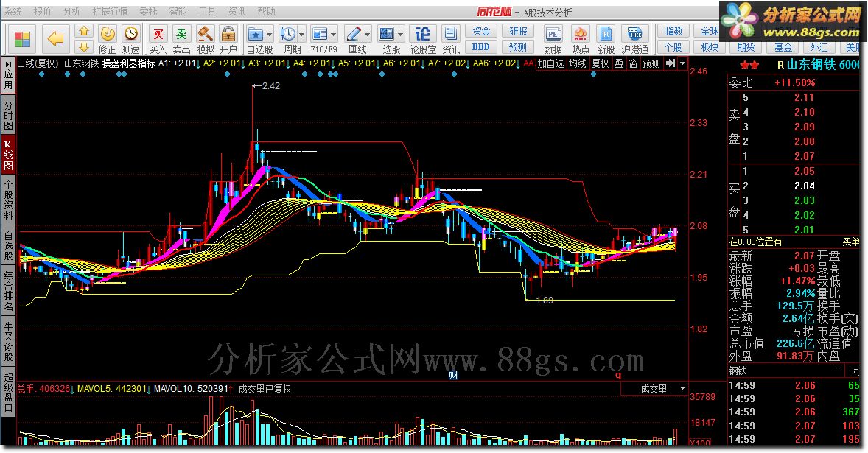Open the 超级盘口 sidebar tab
This screenshot has width=868, height=453.
[x=8, y=393]
